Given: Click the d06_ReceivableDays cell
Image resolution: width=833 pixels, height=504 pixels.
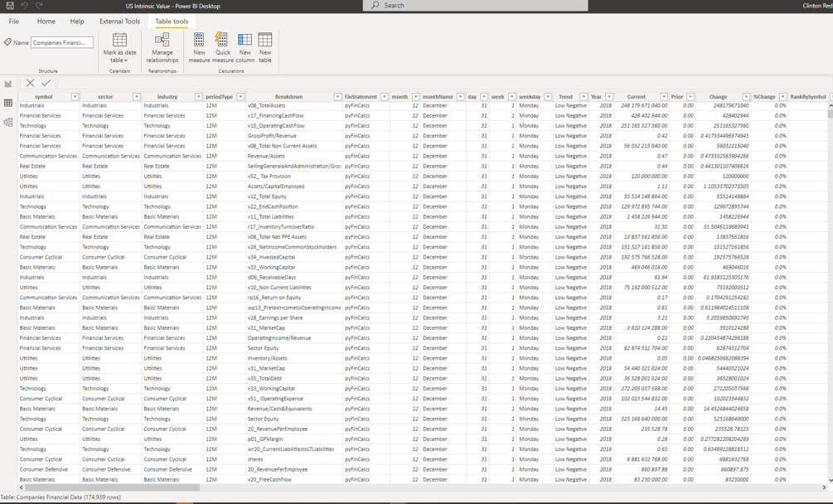Looking at the screenshot, I should pos(293,277).
